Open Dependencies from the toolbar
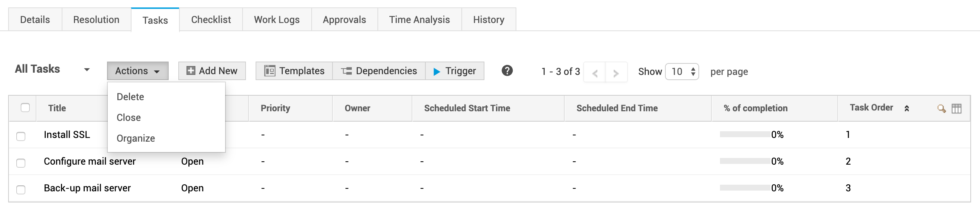The width and height of the screenshot is (980, 221). (x=379, y=71)
